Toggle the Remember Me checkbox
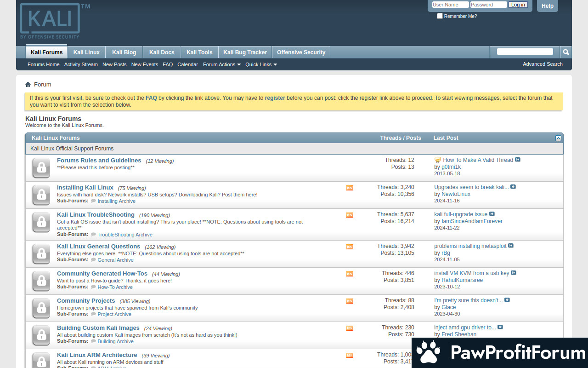Image resolution: width=588 pixels, height=368 pixels. point(440,16)
